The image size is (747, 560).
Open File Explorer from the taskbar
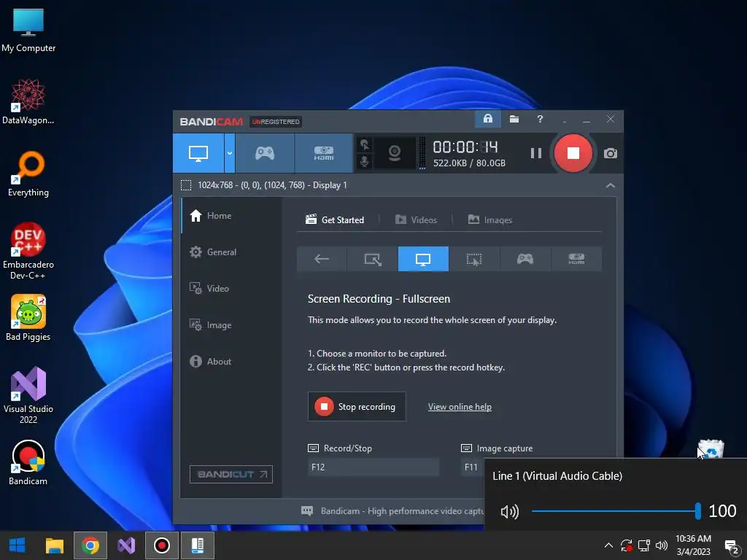point(54,545)
